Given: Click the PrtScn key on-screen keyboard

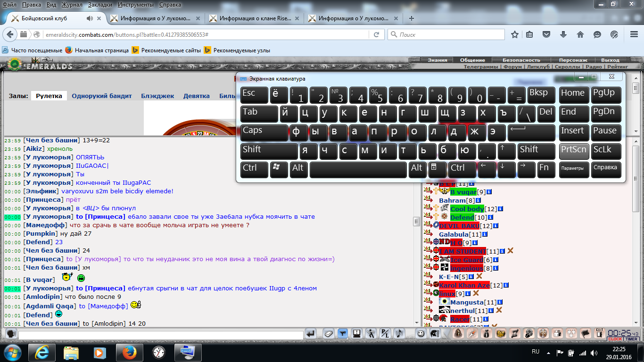Looking at the screenshot, I should (574, 151).
